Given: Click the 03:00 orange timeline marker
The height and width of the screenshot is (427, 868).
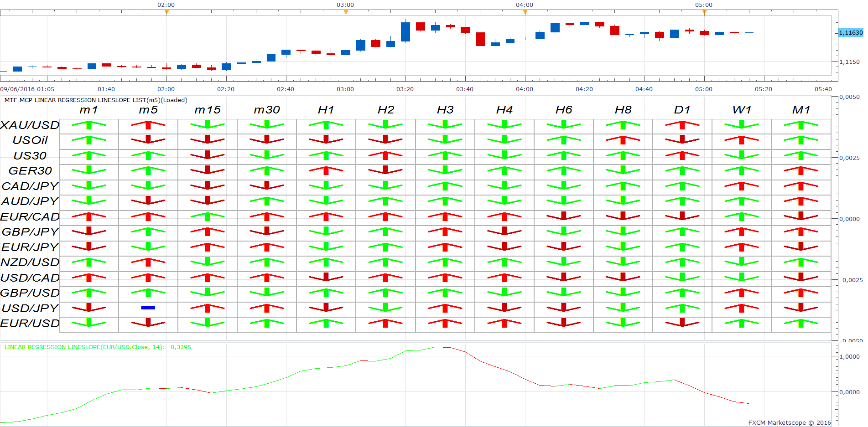Looking at the screenshot, I should point(346,12).
